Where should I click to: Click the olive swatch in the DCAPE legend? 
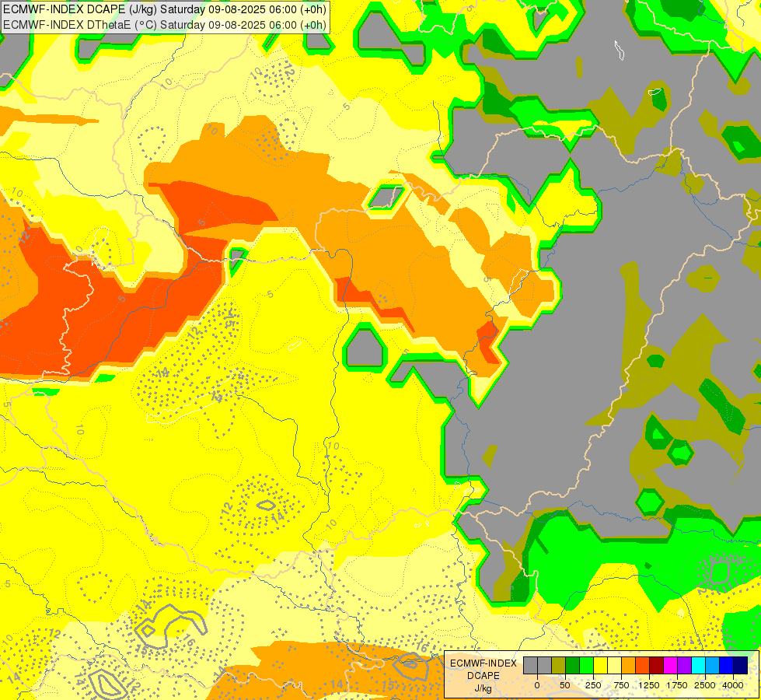[559, 666]
